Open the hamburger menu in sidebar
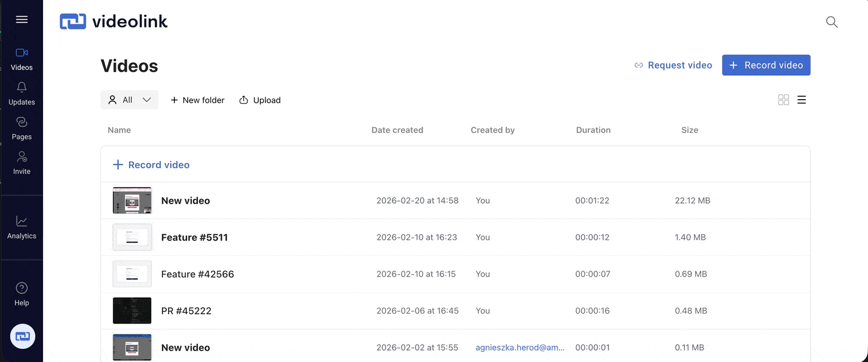Screen dimensions: 868x362 tap(22, 20)
